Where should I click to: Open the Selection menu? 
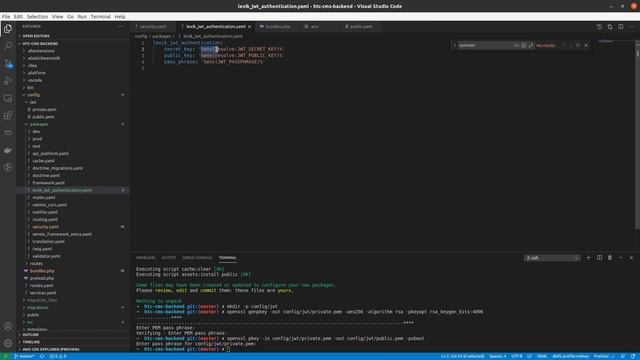(37, 16)
